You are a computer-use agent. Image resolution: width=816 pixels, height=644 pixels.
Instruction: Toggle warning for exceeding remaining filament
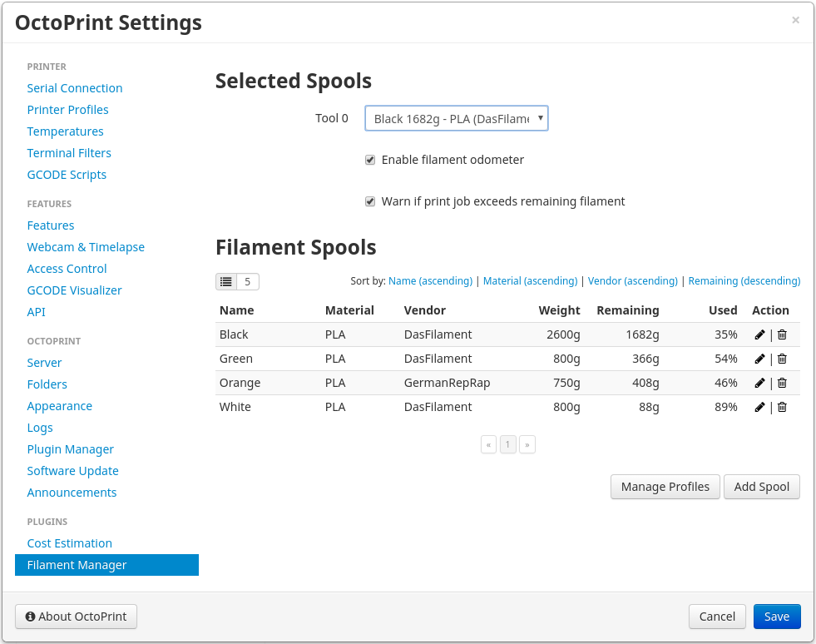370,201
